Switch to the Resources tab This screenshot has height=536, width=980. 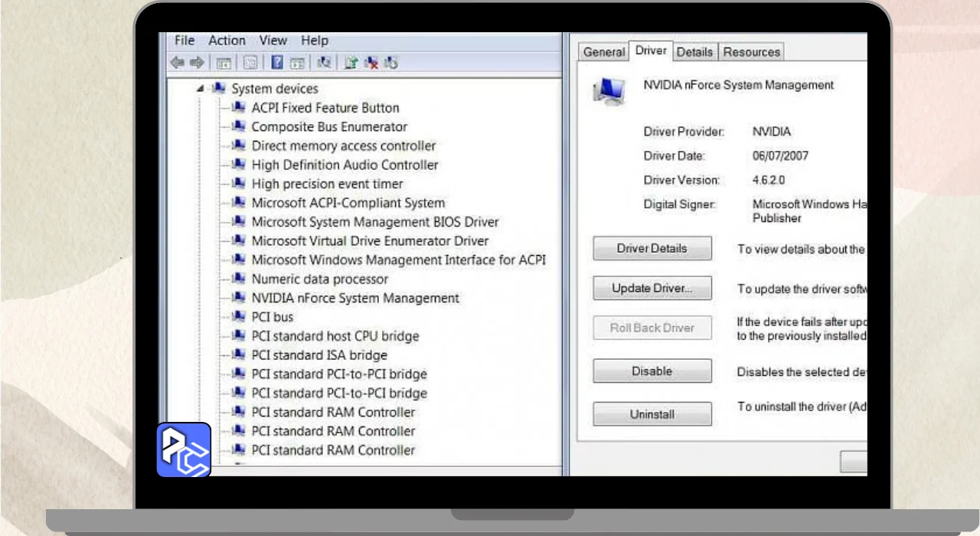[x=751, y=52]
